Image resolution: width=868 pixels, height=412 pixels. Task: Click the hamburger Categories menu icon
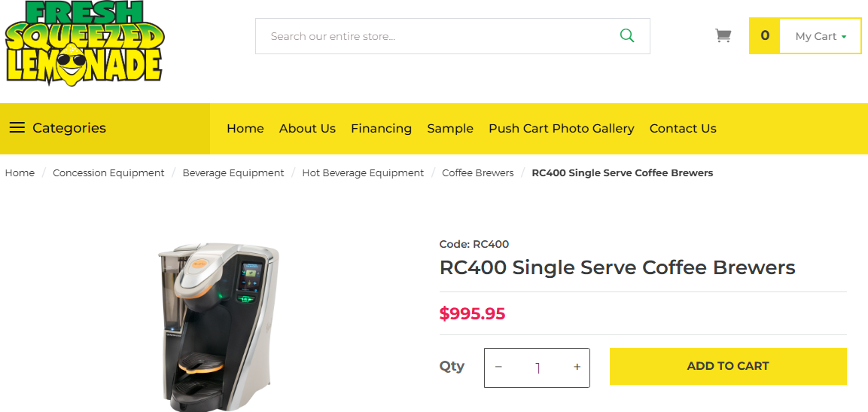(17, 128)
